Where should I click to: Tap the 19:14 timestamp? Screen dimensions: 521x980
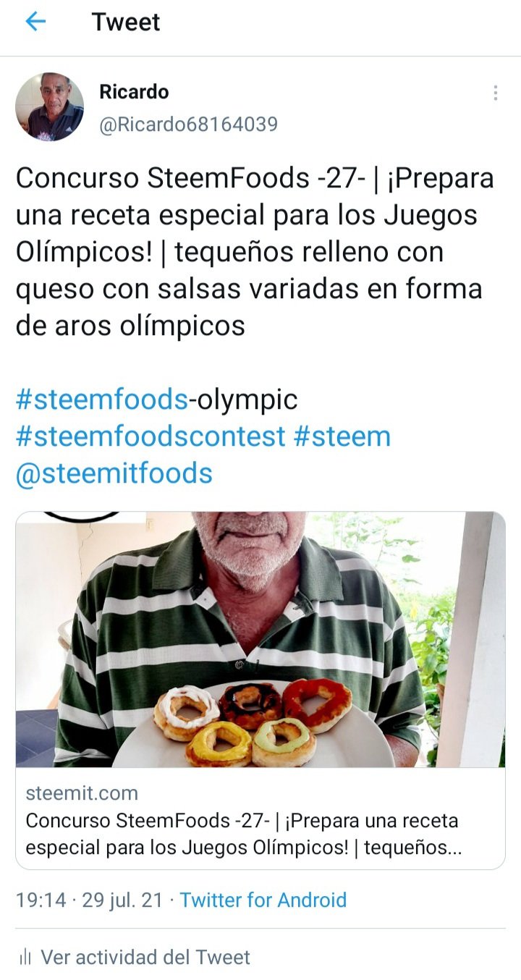click(41, 900)
